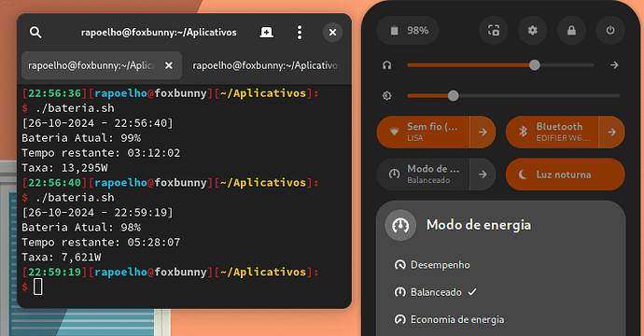Open a new terminal tab

266,32
